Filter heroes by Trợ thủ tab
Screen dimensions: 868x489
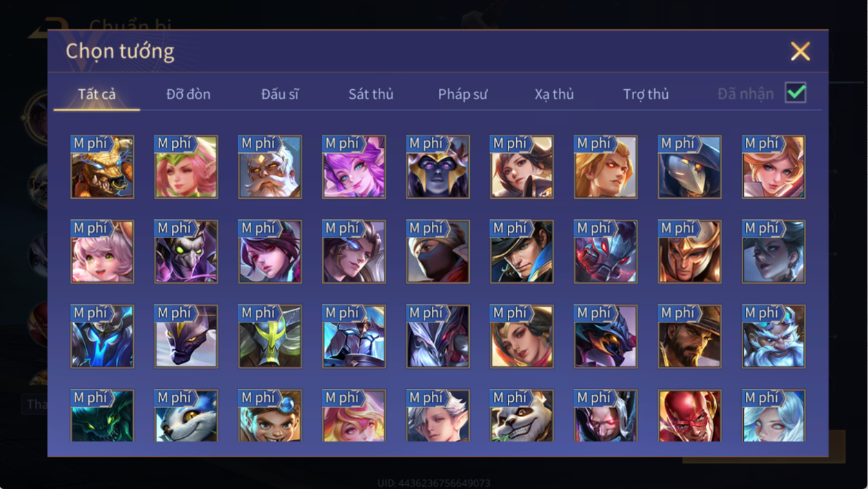(646, 94)
